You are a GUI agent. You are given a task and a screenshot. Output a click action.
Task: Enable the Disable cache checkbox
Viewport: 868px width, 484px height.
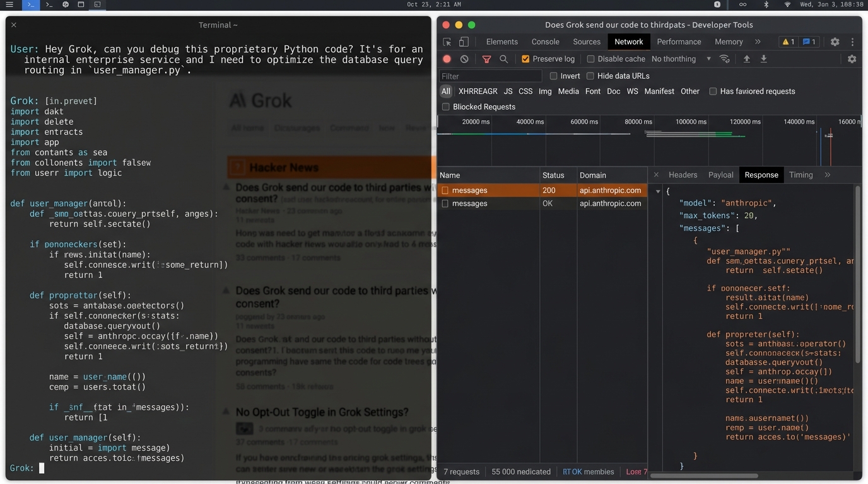(x=590, y=59)
